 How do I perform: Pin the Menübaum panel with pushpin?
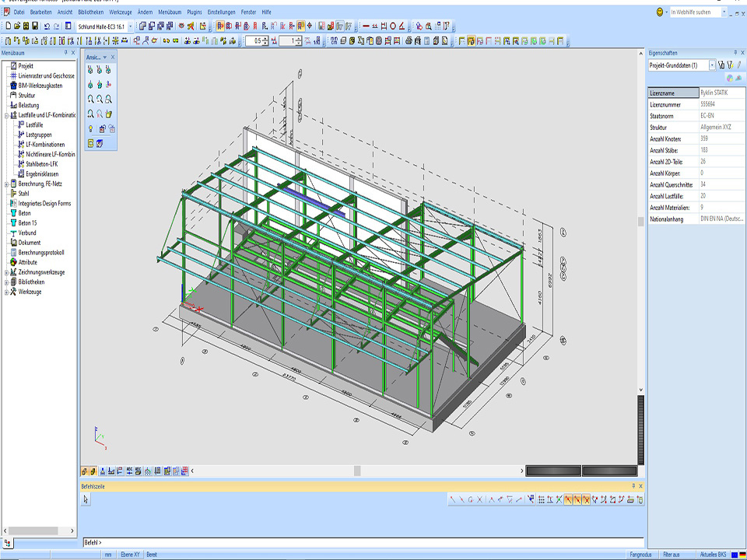[x=65, y=53]
